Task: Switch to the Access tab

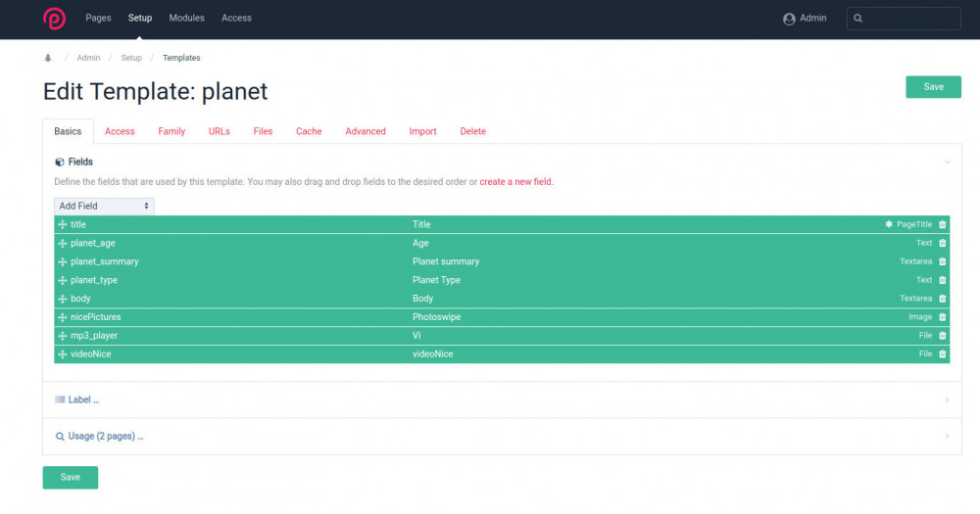Action: (x=120, y=131)
